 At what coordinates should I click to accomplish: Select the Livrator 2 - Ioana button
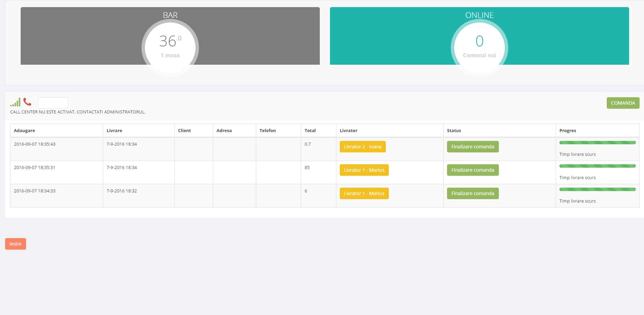(x=363, y=147)
